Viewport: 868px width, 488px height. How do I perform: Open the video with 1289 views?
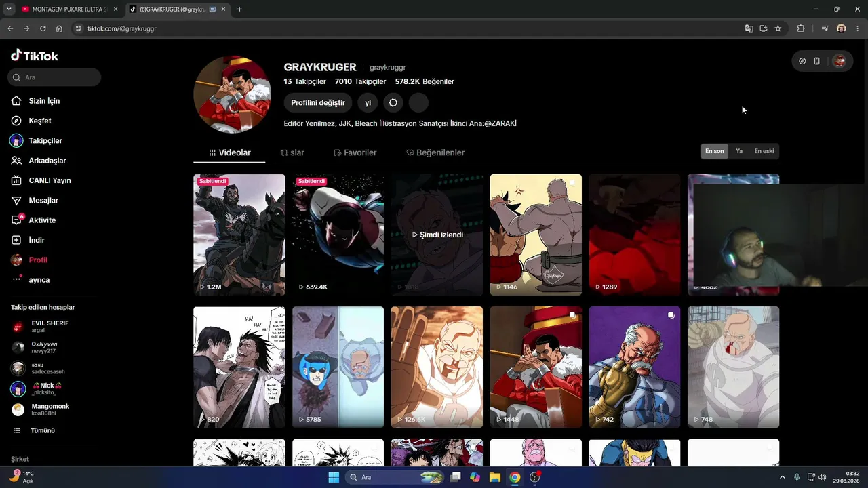[635, 235]
